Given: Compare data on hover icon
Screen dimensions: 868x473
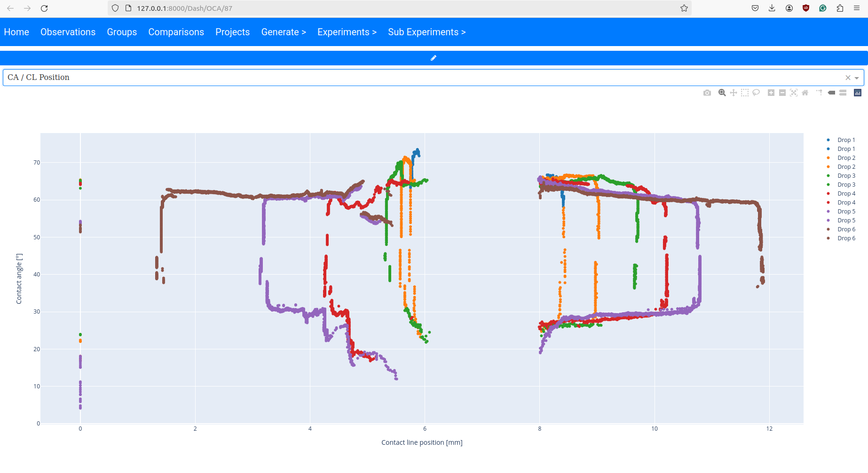Looking at the screenshot, I should pos(843,93).
